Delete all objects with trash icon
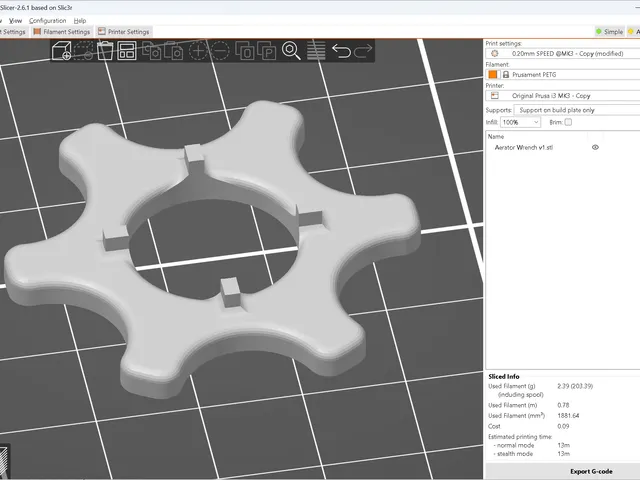This screenshot has width=640, height=480. tap(105, 51)
